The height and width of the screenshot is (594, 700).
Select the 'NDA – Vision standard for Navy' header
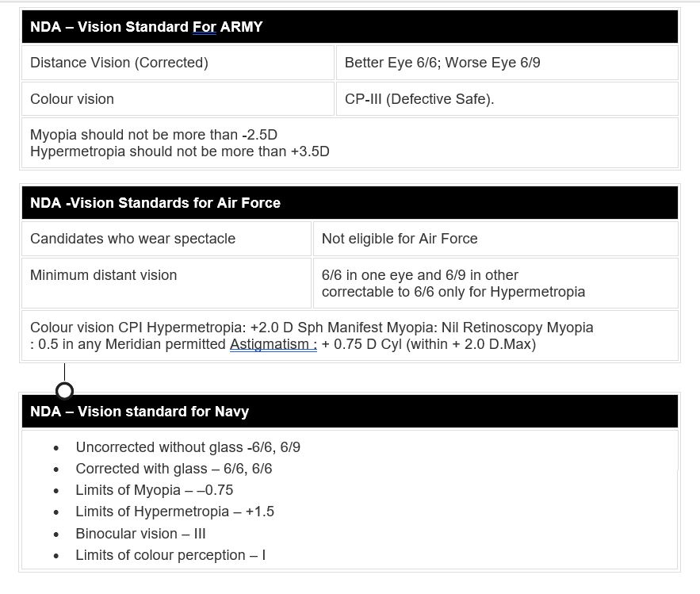(350, 412)
